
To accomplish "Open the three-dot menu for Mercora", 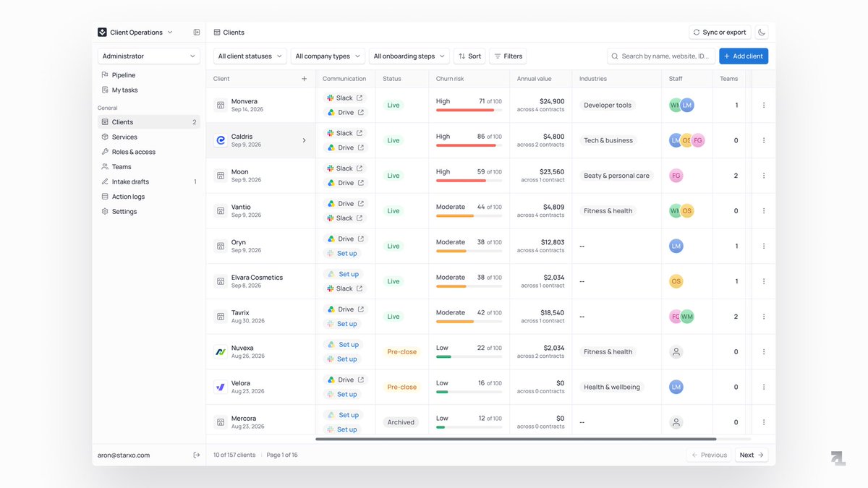I will pyautogui.click(x=764, y=422).
